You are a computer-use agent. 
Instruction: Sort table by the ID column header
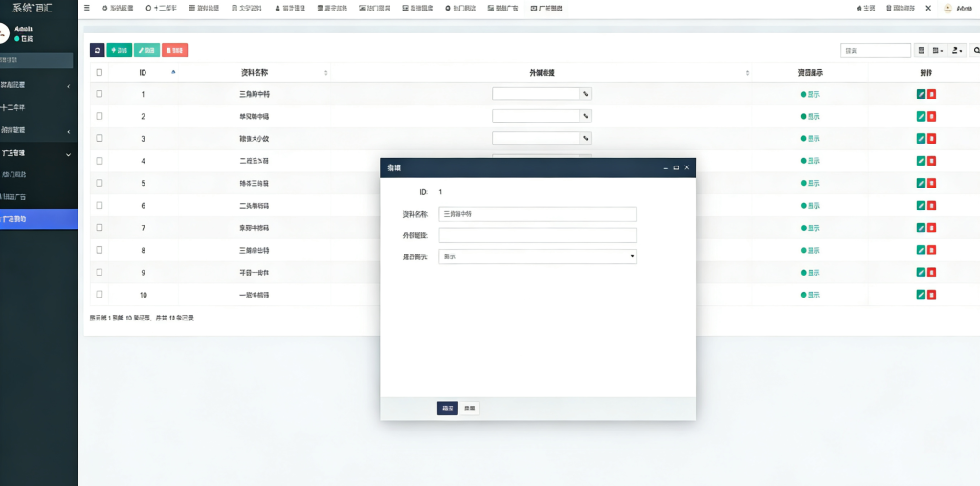(143, 72)
